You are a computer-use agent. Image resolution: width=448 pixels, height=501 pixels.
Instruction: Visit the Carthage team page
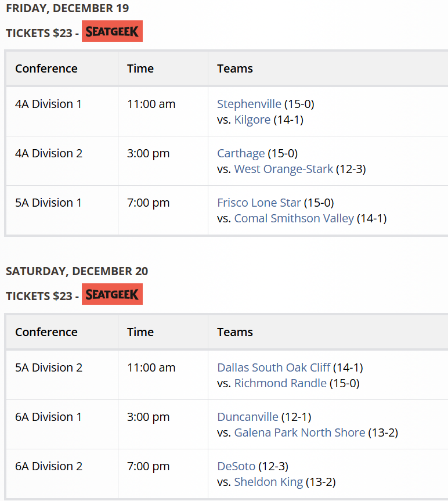click(x=241, y=153)
